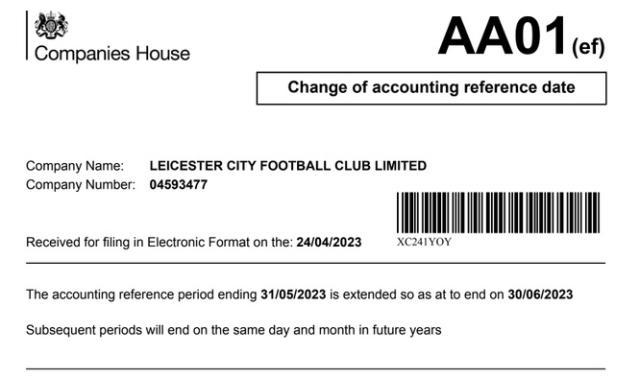Click the company number 04593477

click(178, 184)
